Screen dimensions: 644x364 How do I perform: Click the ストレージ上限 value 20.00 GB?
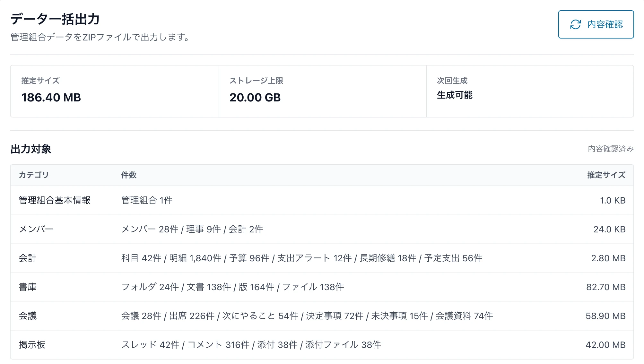[255, 97]
